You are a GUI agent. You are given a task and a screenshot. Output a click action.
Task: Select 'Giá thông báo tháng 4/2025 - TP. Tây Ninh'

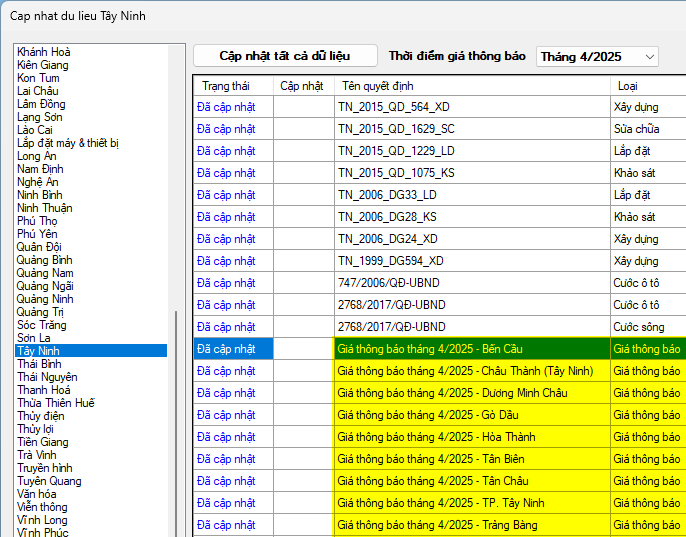(x=472, y=503)
